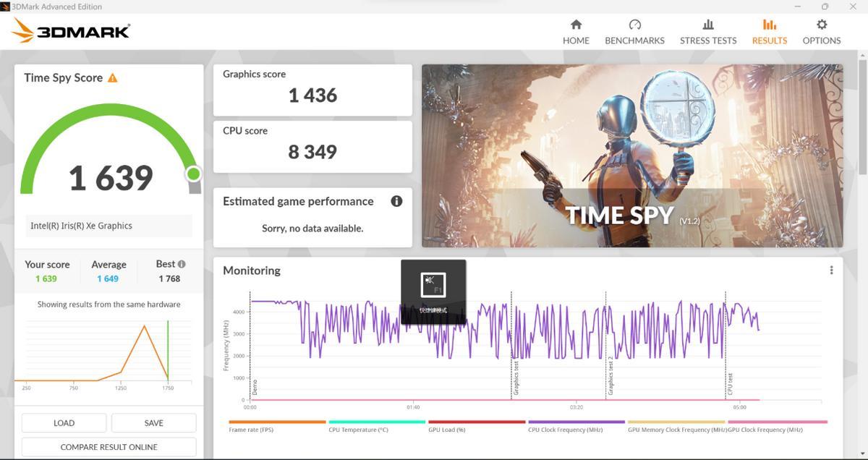The image size is (868, 460).
Task: Toggle the GPU Load (%) legend
Action: coord(477,426)
